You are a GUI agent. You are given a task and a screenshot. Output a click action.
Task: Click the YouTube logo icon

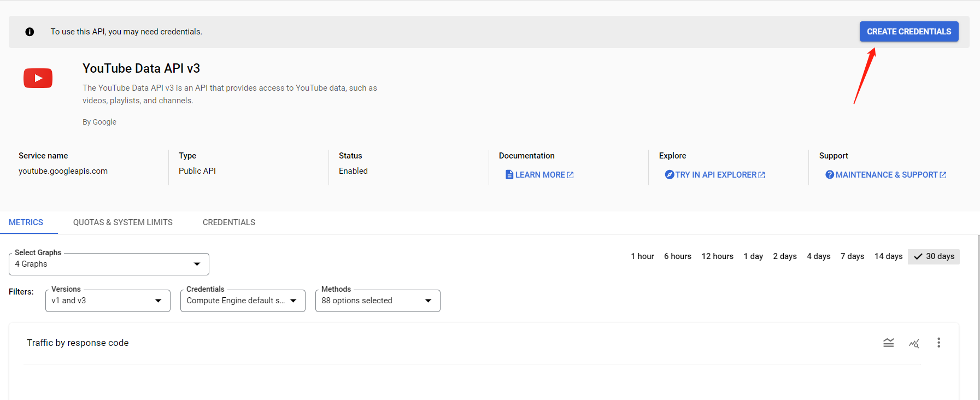38,78
